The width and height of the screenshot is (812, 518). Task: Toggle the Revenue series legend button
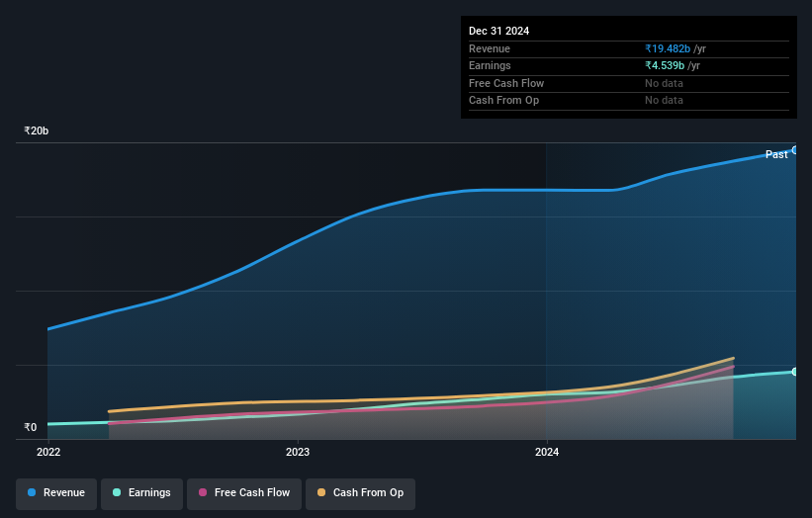coord(56,493)
